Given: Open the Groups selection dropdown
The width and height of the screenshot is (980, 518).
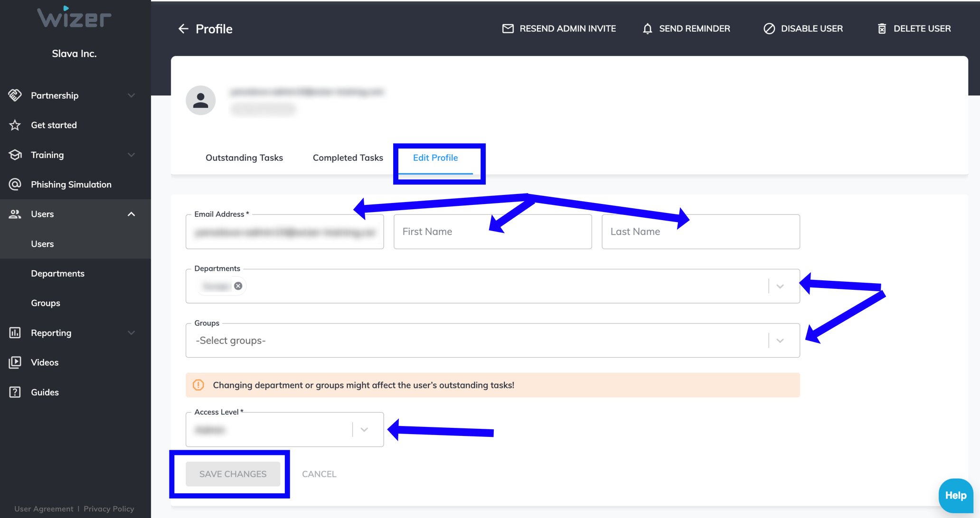Looking at the screenshot, I should click(x=779, y=340).
